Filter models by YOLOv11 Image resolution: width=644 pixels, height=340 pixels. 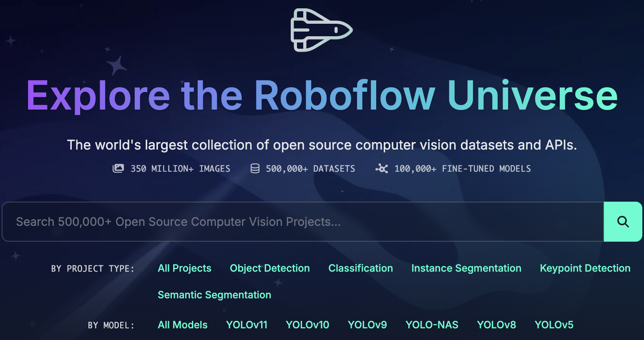point(247,325)
